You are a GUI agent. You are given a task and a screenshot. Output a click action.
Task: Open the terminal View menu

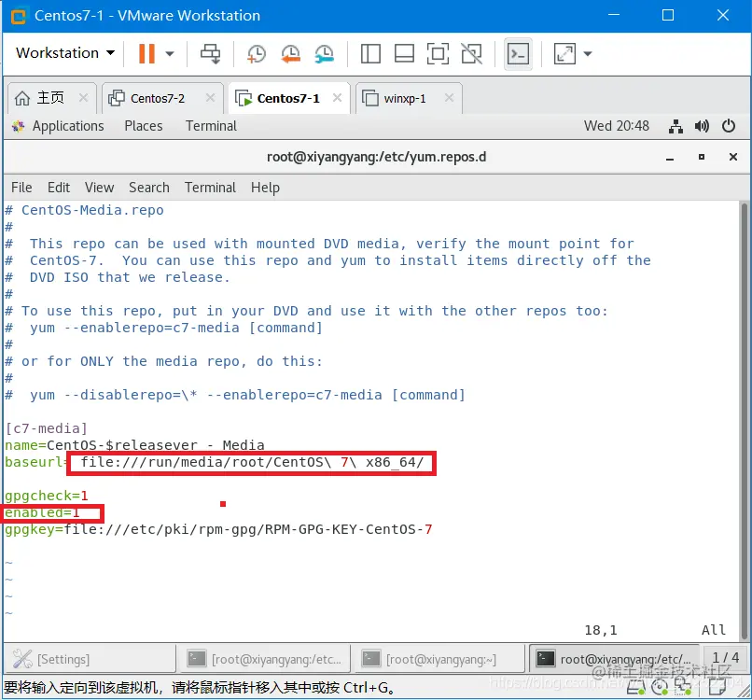(x=99, y=188)
